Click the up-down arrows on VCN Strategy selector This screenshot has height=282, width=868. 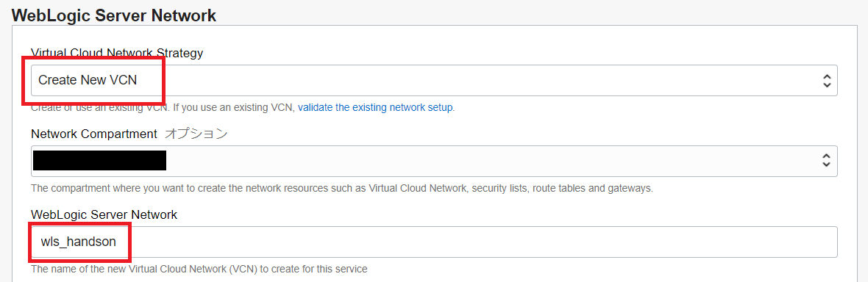click(827, 81)
